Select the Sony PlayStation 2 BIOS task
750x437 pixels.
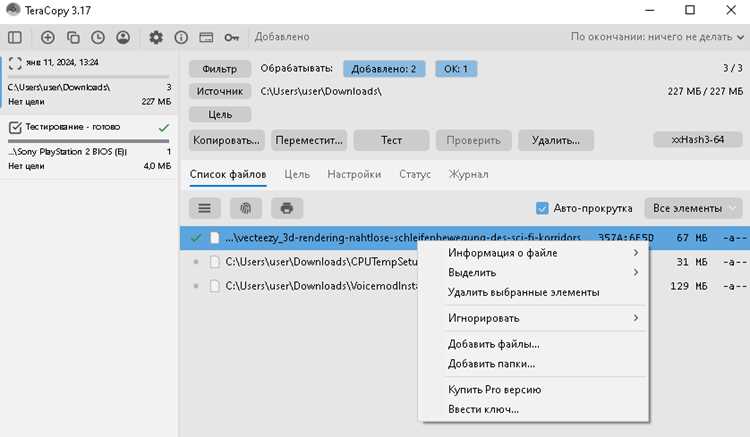pos(89,147)
